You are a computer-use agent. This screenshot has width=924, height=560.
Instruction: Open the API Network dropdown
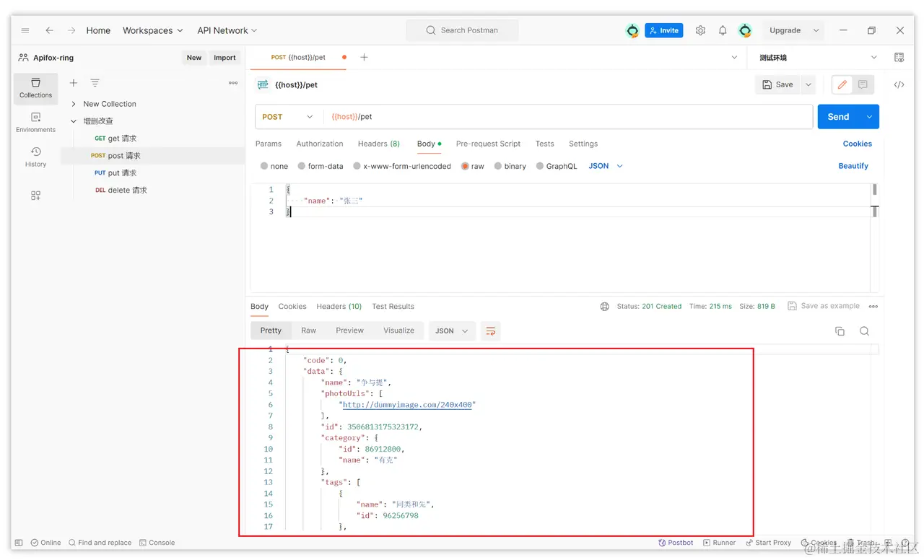[x=227, y=30]
